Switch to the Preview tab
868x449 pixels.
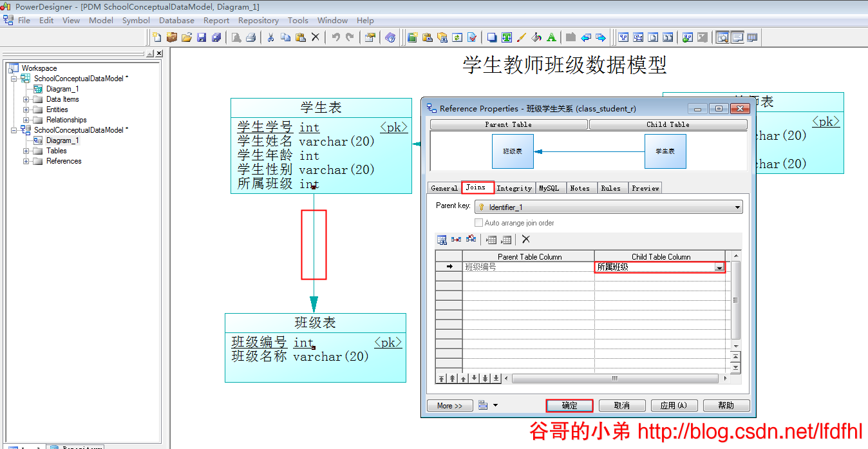click(645, 188)
